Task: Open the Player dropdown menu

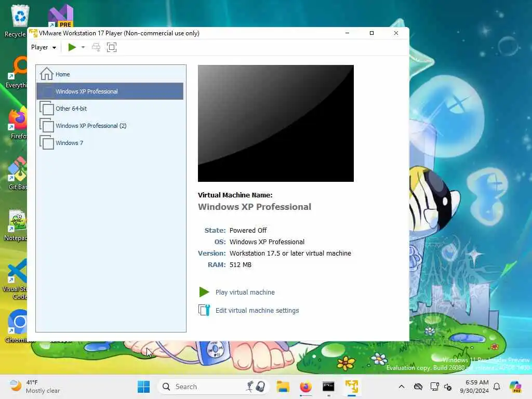Action: pyautogui.click(x=44, y=47)
